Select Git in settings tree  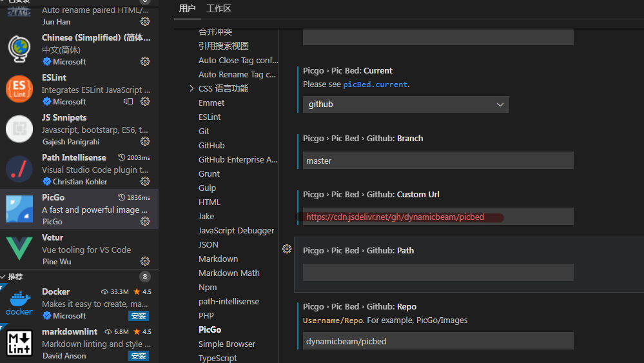(204, 132)
